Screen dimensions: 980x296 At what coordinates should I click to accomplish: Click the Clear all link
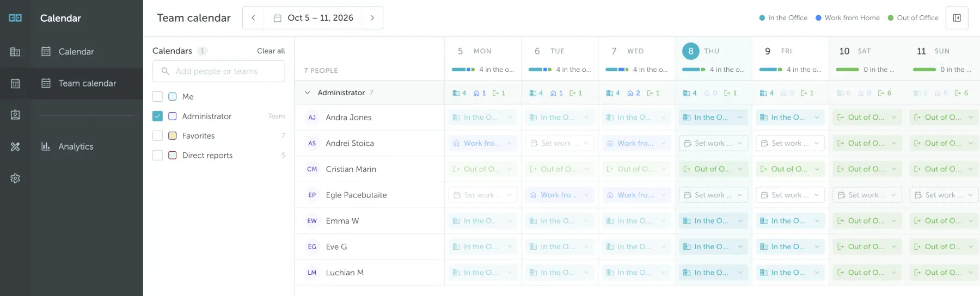(x=271, y=51)
